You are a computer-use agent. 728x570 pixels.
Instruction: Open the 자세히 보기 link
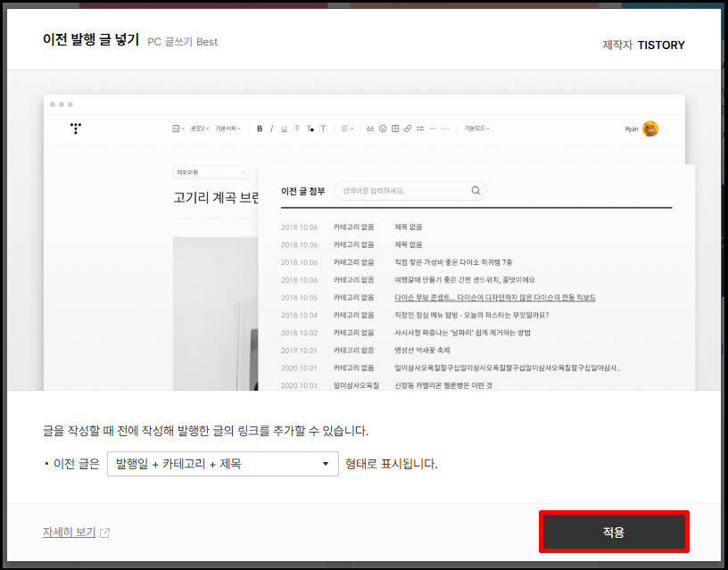(x=70, y=532)
